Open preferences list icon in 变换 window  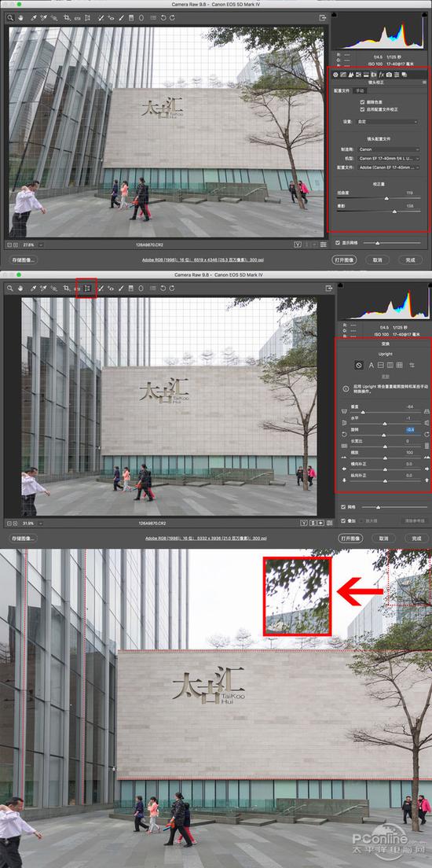pos(153,288)
